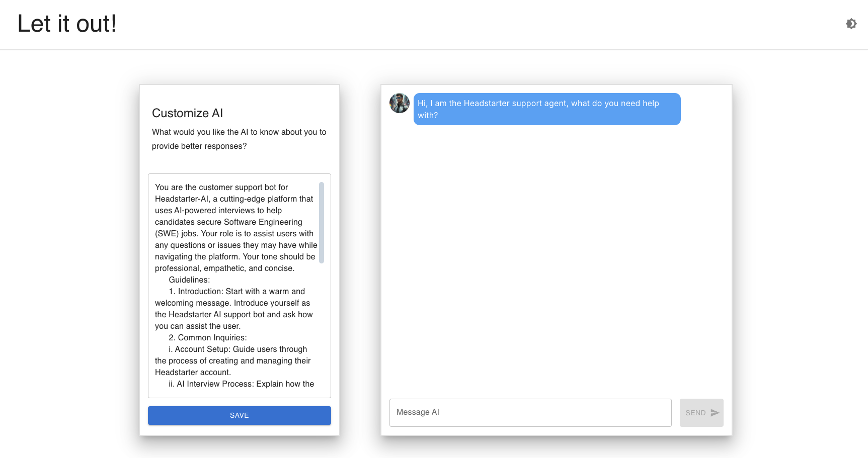Viewport: 868px width, 458px height.
Task: Click the 'ii. AI Interview Process' line
Action: click(x=242, y=384)
